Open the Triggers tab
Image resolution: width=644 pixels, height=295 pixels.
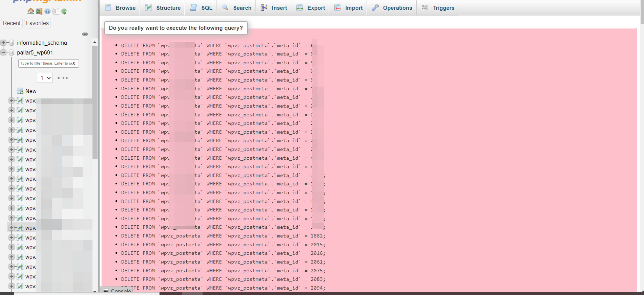[x=438, y=8]
